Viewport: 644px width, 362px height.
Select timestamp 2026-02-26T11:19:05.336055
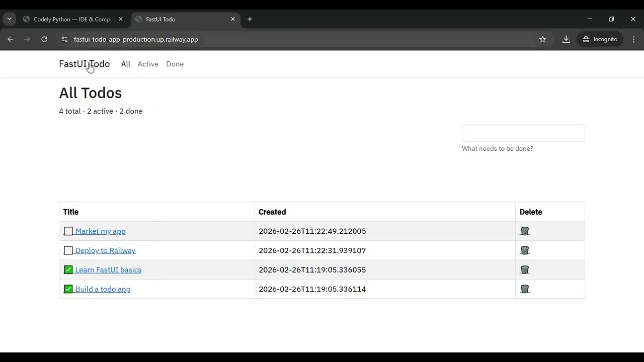click(x=312, y=269)
